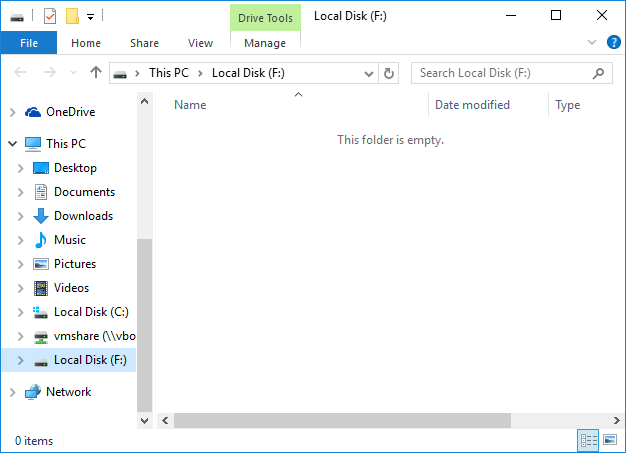
Task: Open Music in navigation pane
Action: (x=70, y=240)
